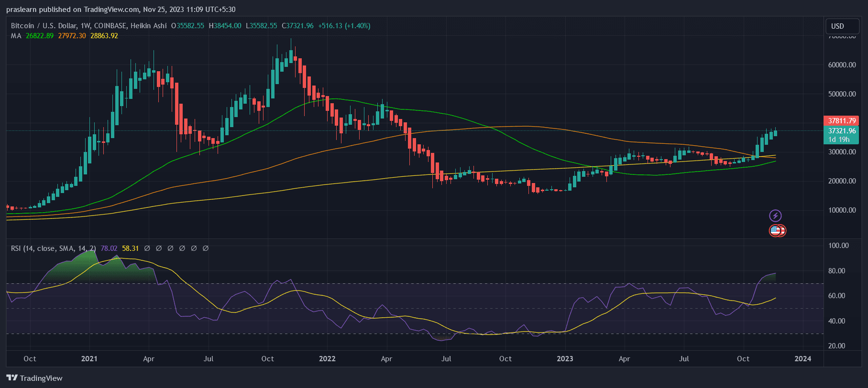Image resolution: width=868 pixels, height=388 pixels.
Task: Open the RSI (14, close, SMA) legend
Action: pos(53,248)
